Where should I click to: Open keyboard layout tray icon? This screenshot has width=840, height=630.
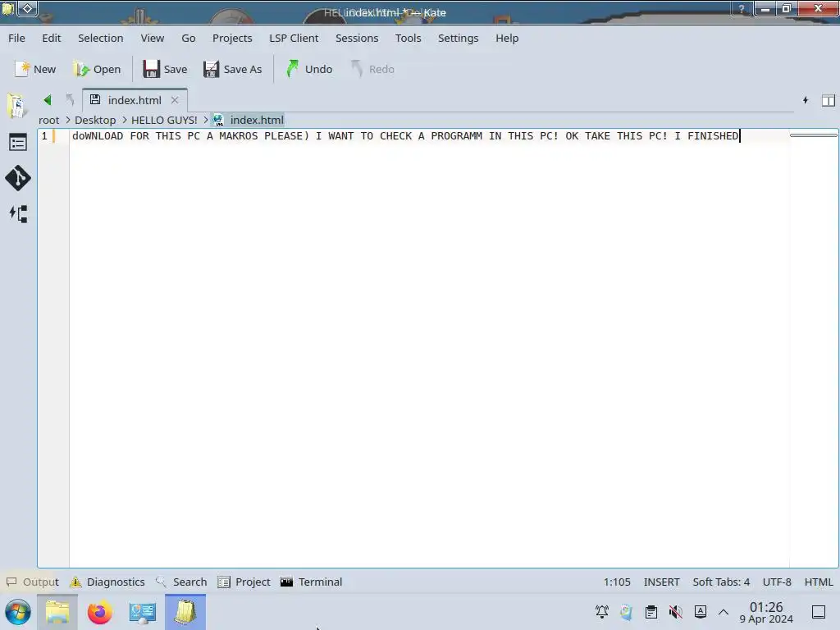(701, 612)
